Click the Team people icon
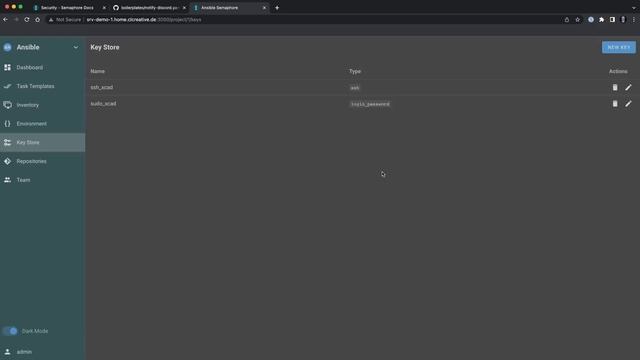This screenshot has width=640, height=360. [7, 180]
